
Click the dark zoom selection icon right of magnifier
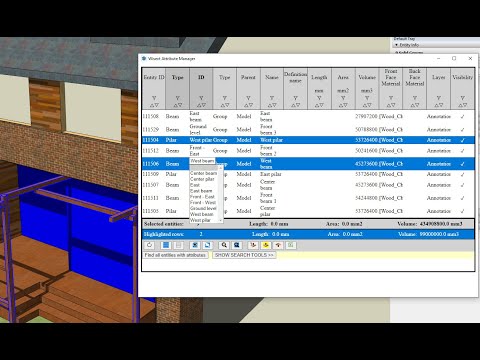pyautogui.click(x=237, y=245)
